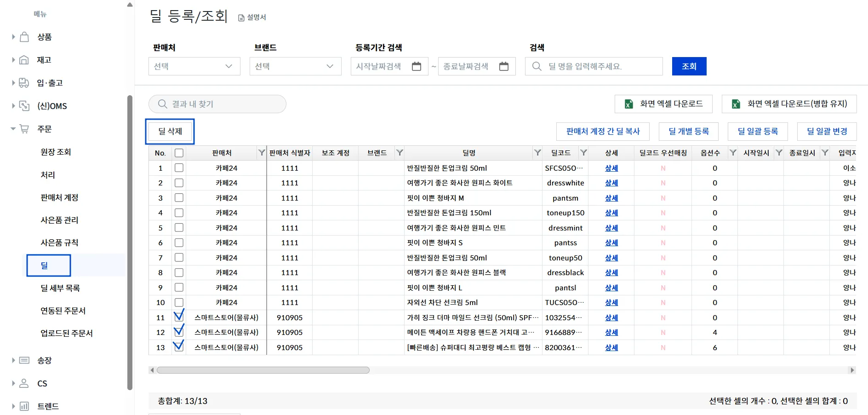
Task: Select 판매처 계정 in sidebar
Action: tap(59, 197)
